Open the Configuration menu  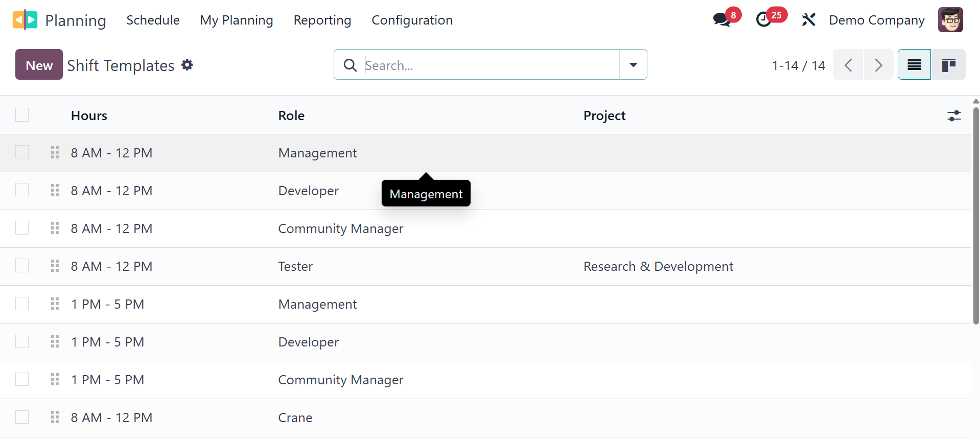click(x=412, y=20)
